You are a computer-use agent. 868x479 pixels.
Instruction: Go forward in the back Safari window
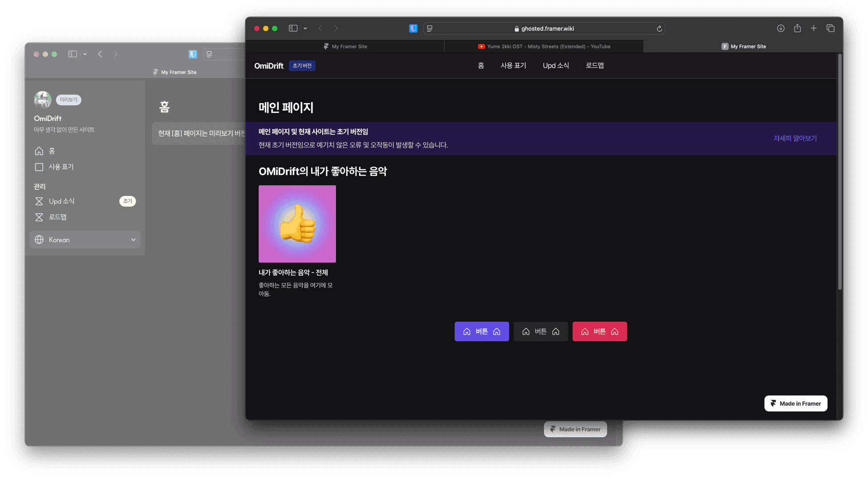point(116,54)
